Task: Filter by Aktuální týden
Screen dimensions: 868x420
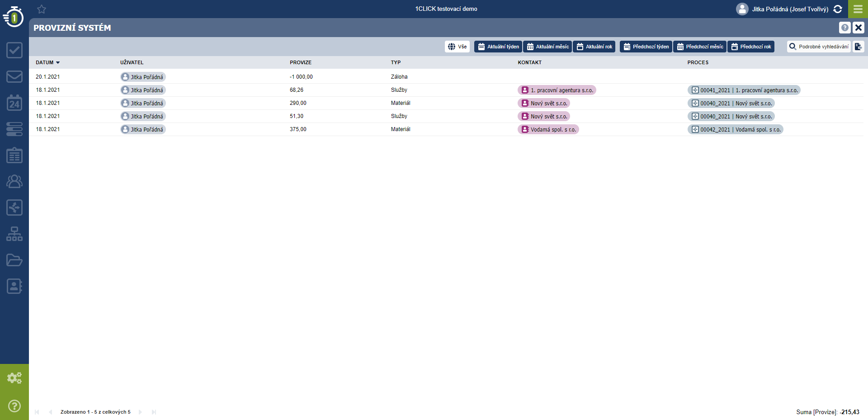Action: click(x=498, y=47)
